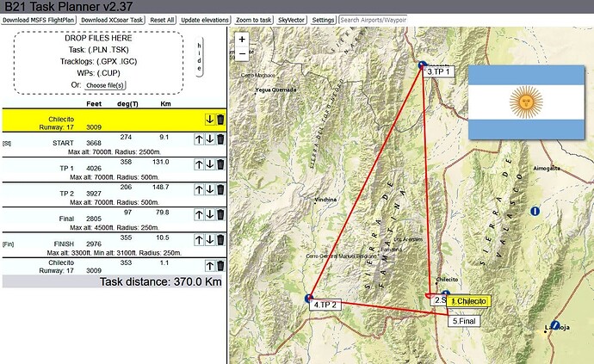Move last Chilecito arrival row up

click(209, 266)
